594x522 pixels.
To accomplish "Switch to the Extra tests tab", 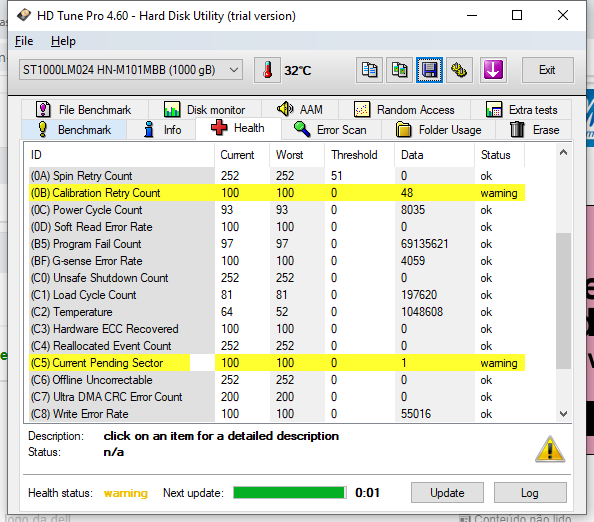I will click(x=521, y=110).
